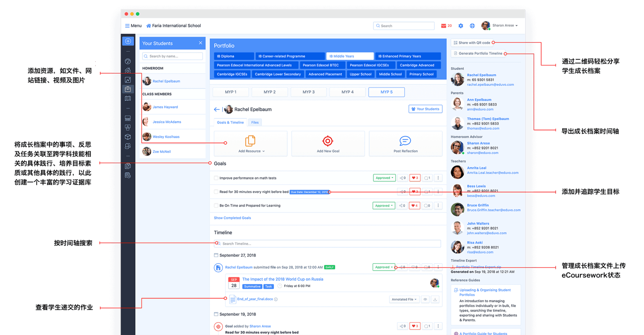The image size is (644, 335).
Task: Close the Your Students panel
Action: pos(200,43)
